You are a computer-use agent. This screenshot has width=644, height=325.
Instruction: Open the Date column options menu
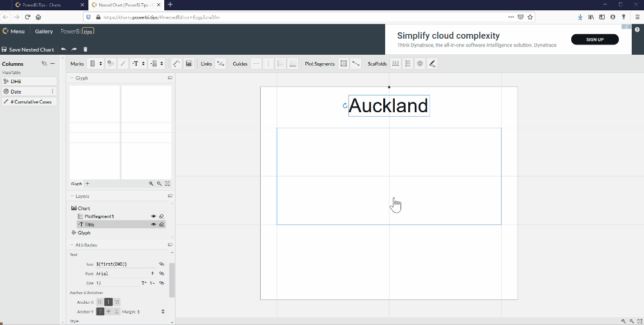click(x=53, y=92)
